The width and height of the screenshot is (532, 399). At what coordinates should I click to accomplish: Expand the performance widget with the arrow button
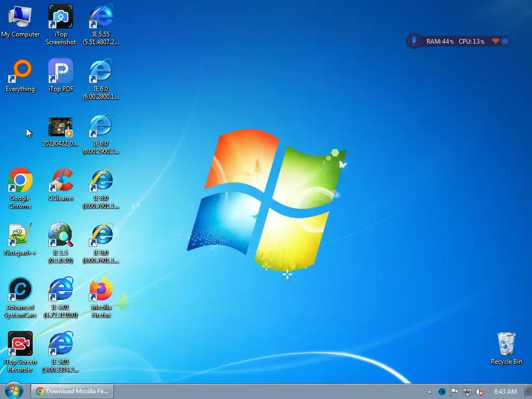[504, 41]
